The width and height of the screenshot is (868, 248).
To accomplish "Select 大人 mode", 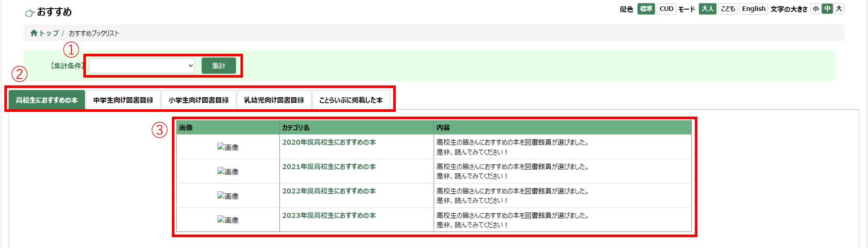I will point(707,9).
